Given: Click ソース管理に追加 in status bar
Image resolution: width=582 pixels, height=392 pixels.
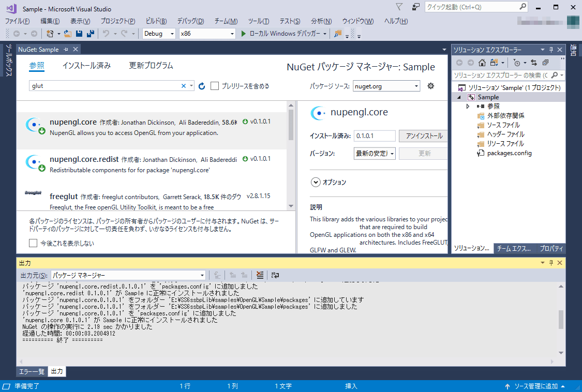Looking at the screenshot, I should [535, 386].
